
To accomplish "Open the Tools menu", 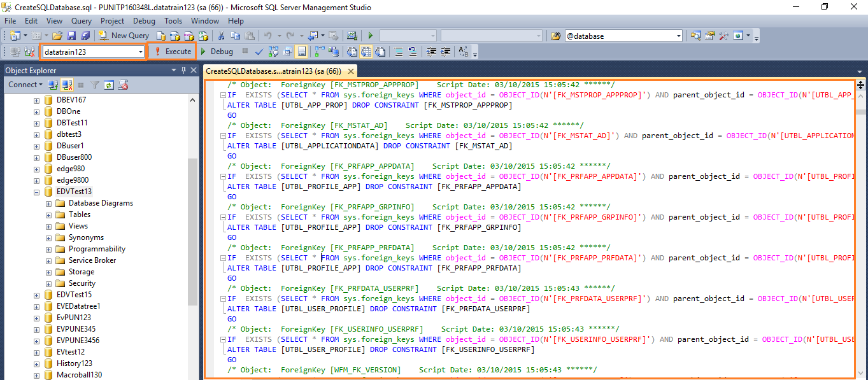I will pyautogui.click(x=173, y=20).
